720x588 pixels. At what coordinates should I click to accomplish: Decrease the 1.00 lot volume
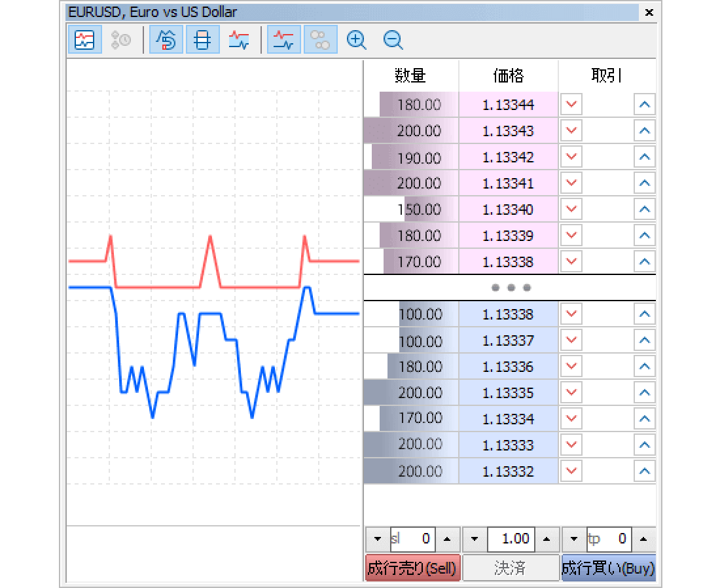point(475,539)
